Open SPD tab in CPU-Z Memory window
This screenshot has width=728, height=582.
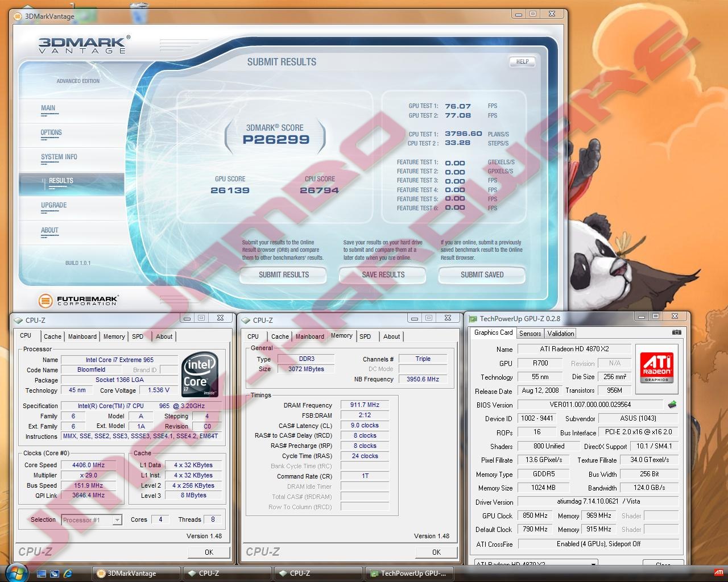click(x=365, y=336)
